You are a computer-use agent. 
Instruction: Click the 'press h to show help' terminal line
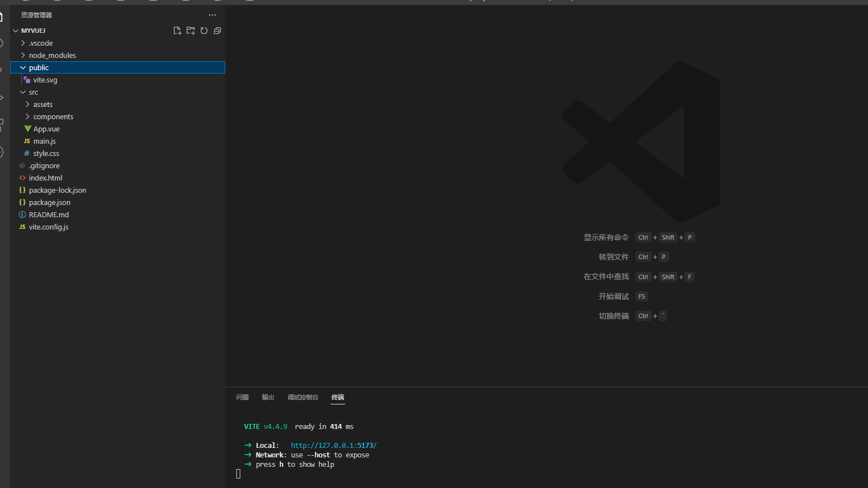point(295,465)
